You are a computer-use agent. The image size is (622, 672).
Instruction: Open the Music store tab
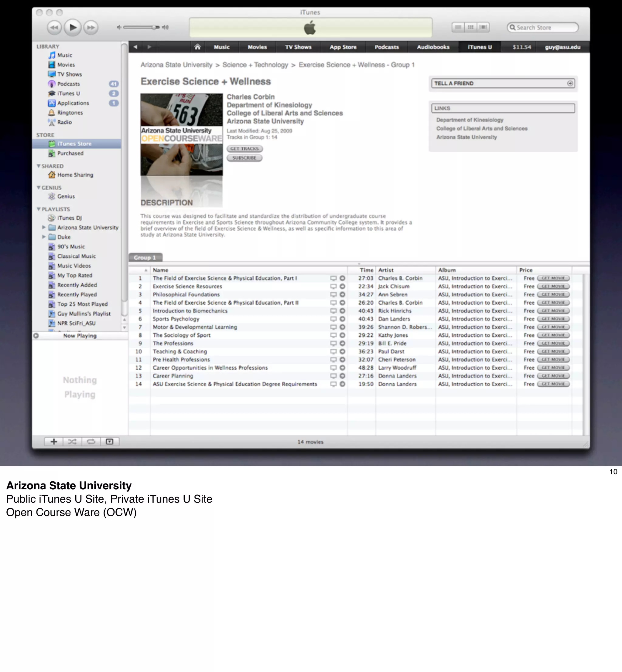pyautogui.click(x=222, y=47)
